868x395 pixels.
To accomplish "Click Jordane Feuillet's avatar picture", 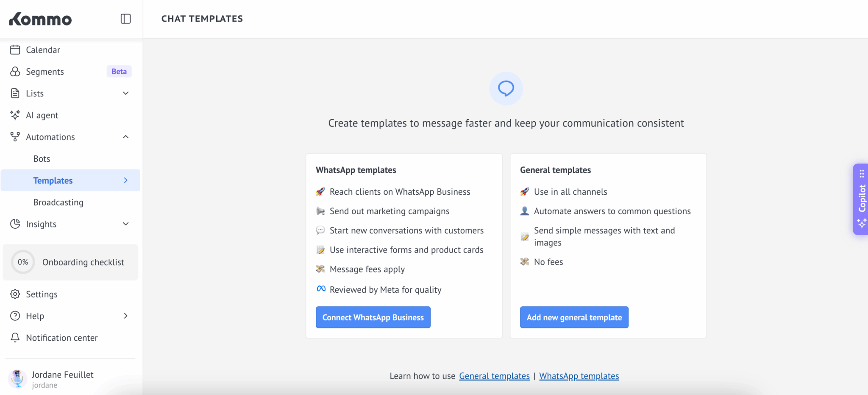I will point(17,378).
